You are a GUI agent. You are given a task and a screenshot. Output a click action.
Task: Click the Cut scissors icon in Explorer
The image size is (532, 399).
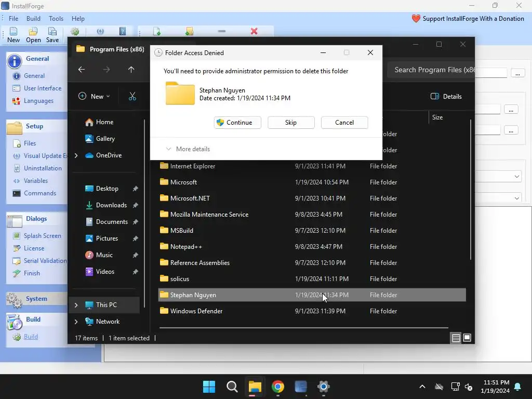pos(132,96)
